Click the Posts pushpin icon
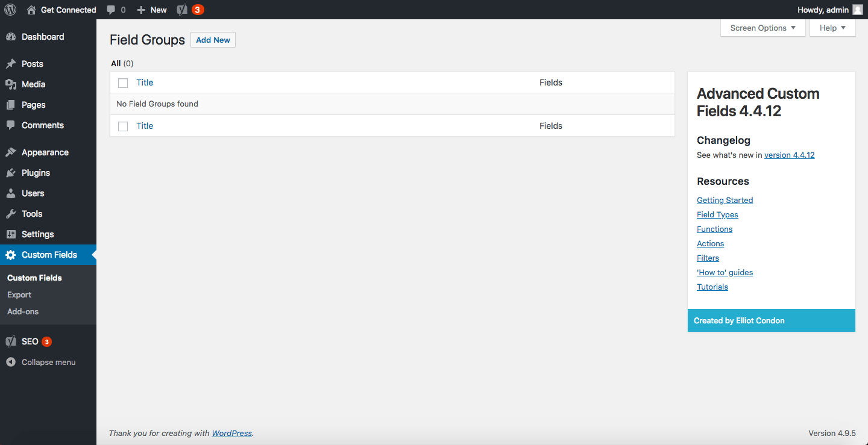 11,64
